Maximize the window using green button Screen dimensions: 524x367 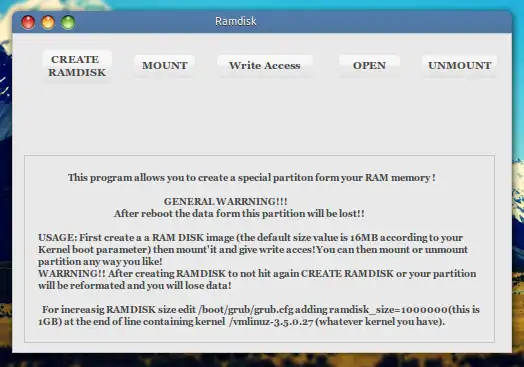point(68,22)
